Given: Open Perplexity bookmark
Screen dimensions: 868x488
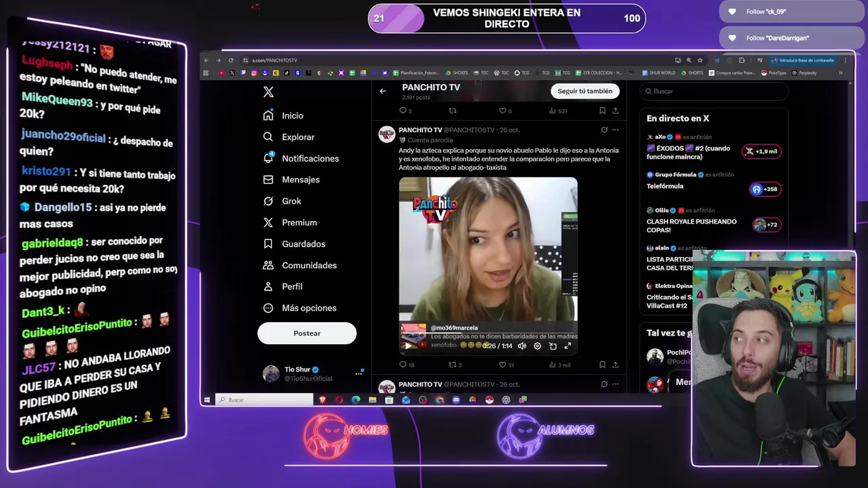Looking at the screenshot, I should (804, 73).
